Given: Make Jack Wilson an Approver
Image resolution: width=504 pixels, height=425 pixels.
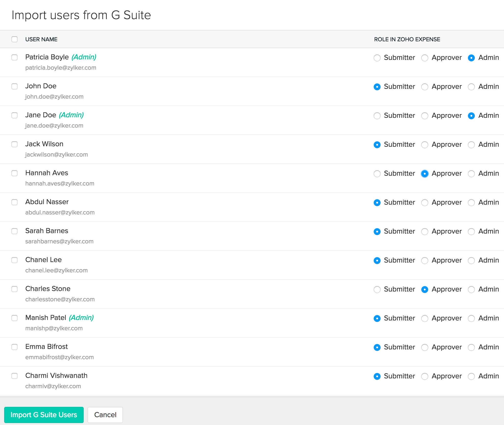Looking at the screenshot, I should point(425,145).
